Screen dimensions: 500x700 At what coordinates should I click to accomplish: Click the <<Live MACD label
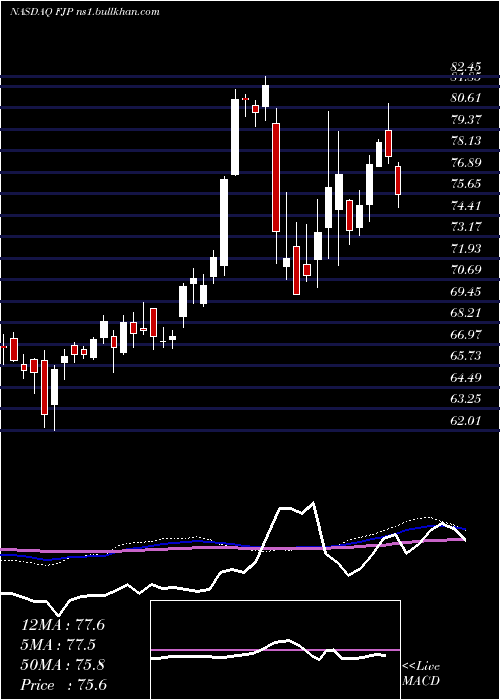pyautogui.click(x=421, y=673)
